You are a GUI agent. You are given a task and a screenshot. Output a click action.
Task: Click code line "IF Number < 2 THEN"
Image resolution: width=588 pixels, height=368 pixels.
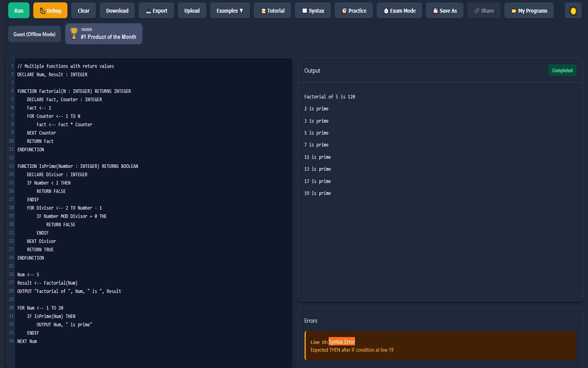[49, 183]
